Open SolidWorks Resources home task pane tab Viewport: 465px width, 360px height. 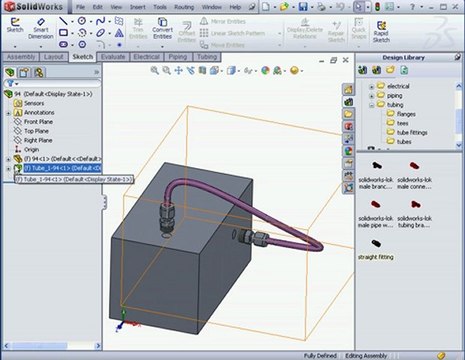(x=348, y=89)
